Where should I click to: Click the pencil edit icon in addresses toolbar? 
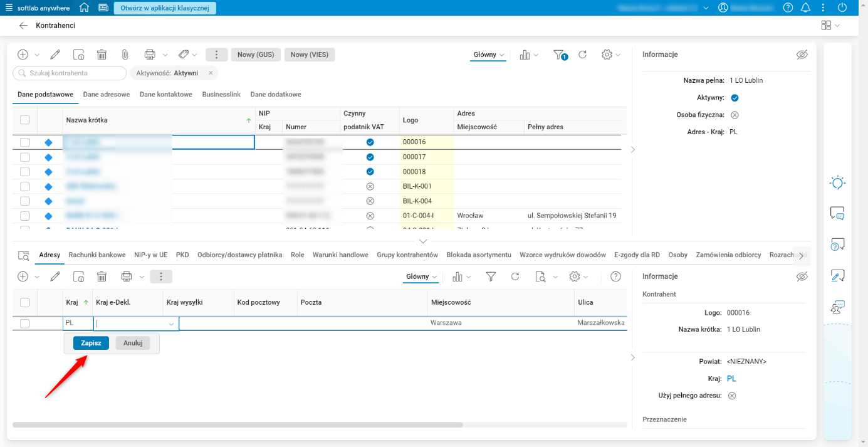tap(55, 276)
